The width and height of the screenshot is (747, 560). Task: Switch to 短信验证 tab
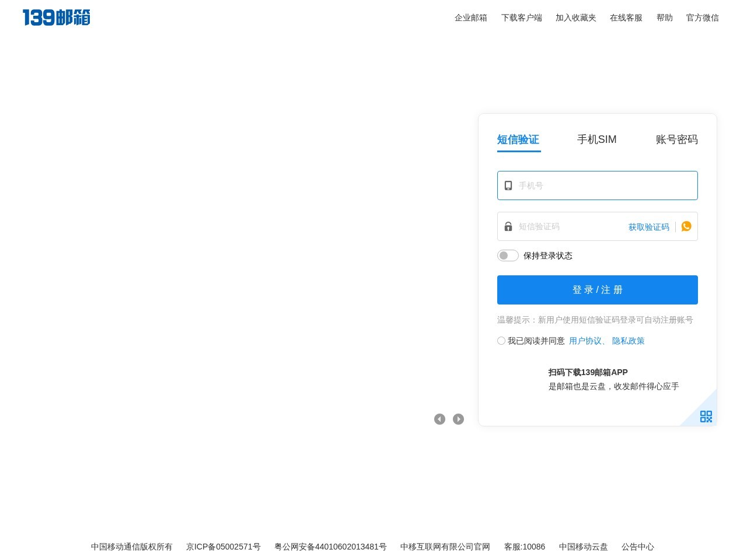click(x=518, y=139)
